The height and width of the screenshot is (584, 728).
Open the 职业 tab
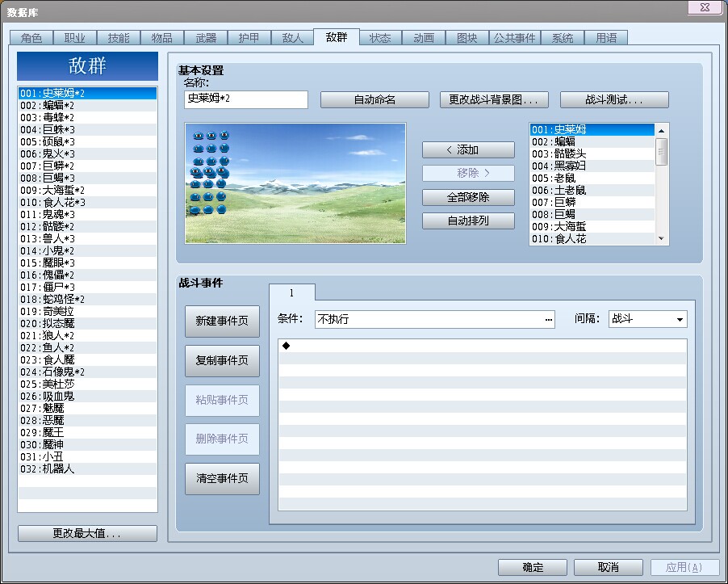[75, 38]
